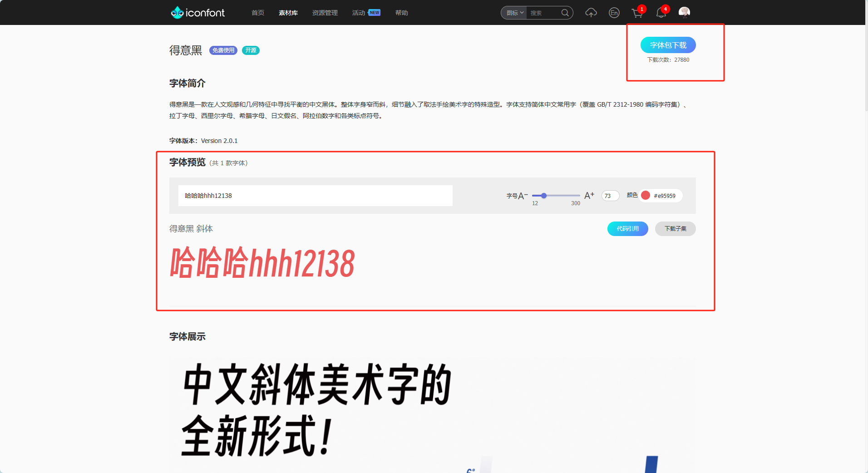Click the red 哈哈哈hhh12138 preview text

click(262, 263)
